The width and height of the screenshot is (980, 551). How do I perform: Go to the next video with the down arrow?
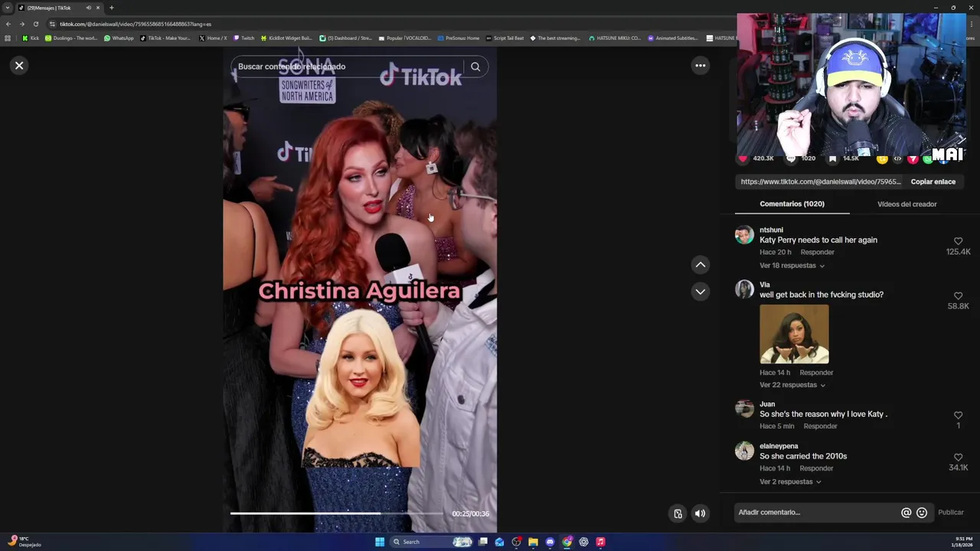coord(700,292)
